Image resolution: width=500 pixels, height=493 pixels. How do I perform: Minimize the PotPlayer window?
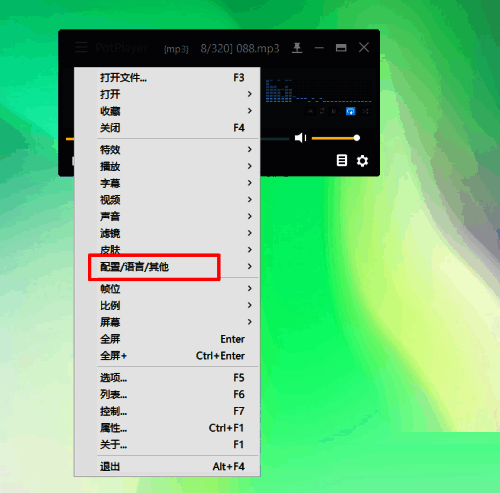tap(319, 48)
